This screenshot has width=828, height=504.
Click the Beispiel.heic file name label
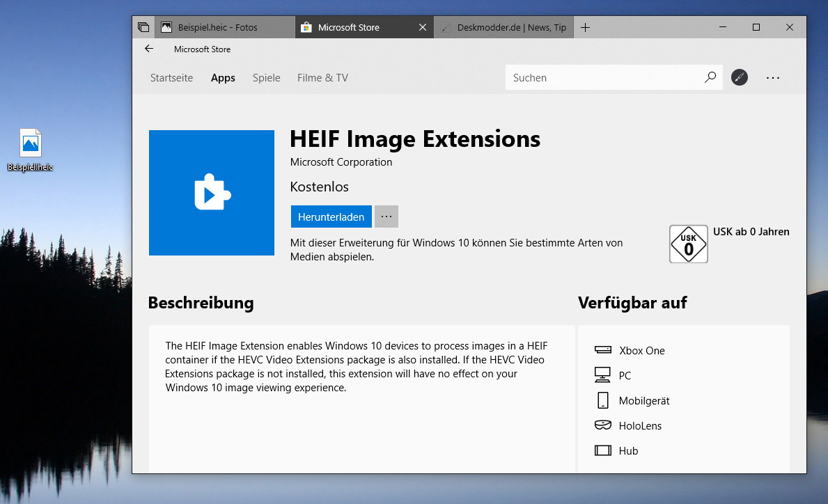click(30, 167)
